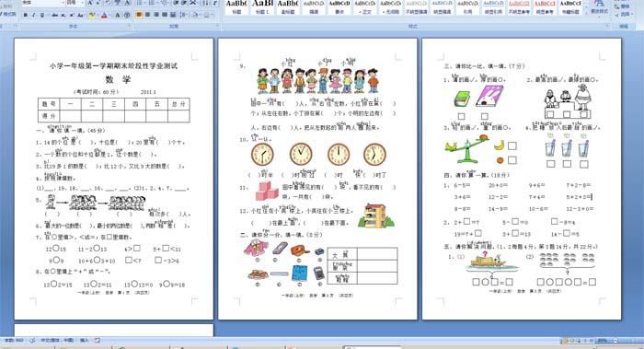Click the word count status item
Viewport: 644px width, 349px height.
(x=14, y=341)
